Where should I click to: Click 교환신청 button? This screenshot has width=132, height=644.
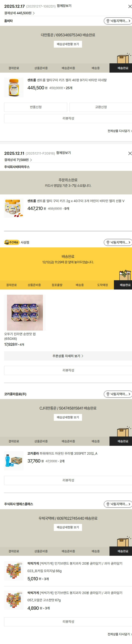coord(101,107)
